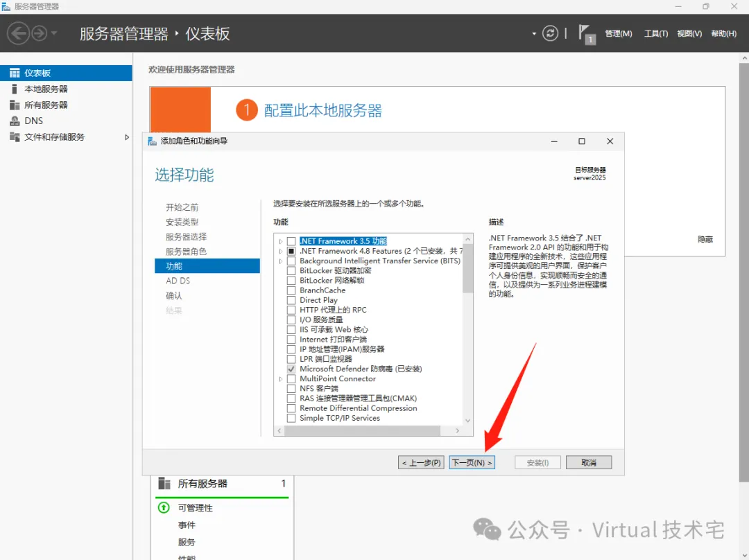The image size is (749, 560).
Task: Click the forward navigation arrow in Server Manager
Action: 40,33
